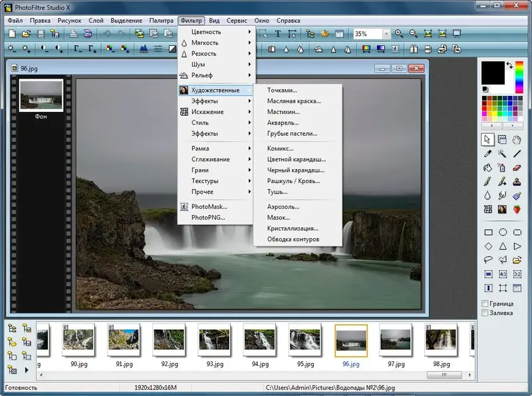532x396 pixels.
Task: Select the Hand scroll tool
Action: tap(517, 139)
